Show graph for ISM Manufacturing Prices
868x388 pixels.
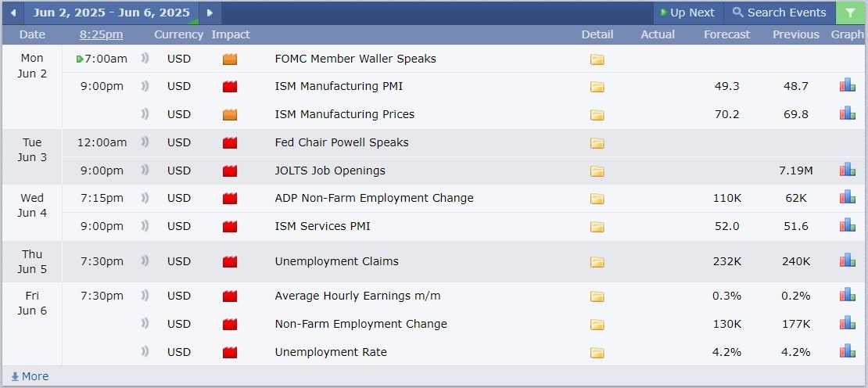847,113
